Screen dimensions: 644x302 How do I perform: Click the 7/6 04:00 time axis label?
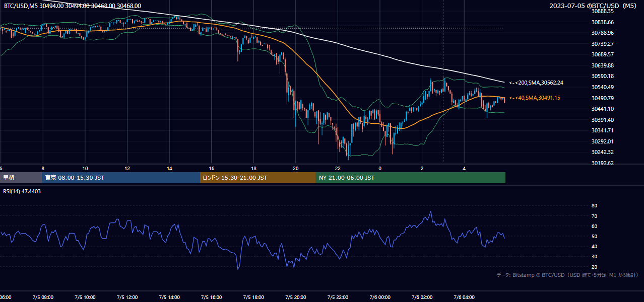[465, 297]
